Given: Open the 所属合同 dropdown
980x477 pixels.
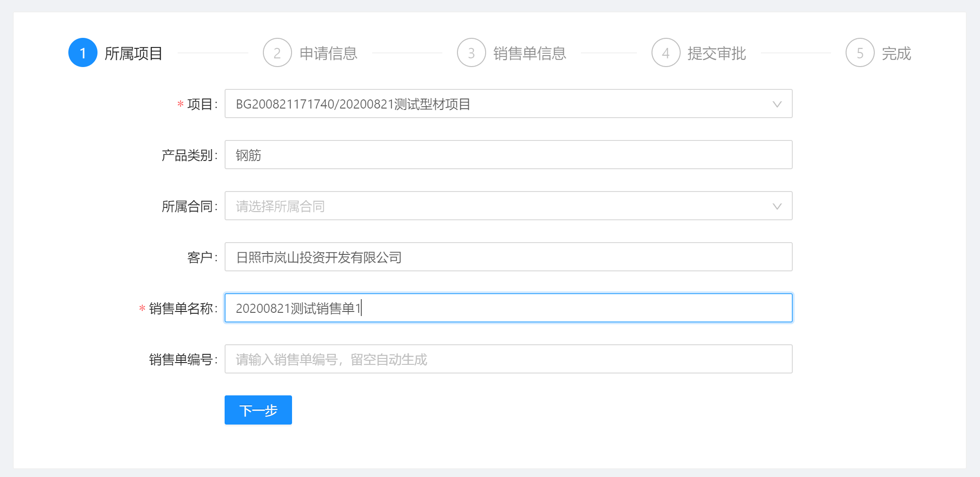Looking at the screenshot, I should 508,206.
